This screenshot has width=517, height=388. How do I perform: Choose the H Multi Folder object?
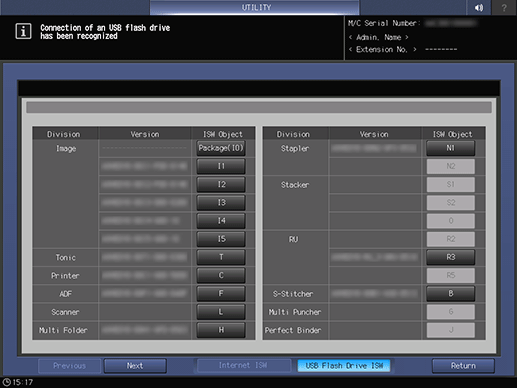tap(221, 330)
